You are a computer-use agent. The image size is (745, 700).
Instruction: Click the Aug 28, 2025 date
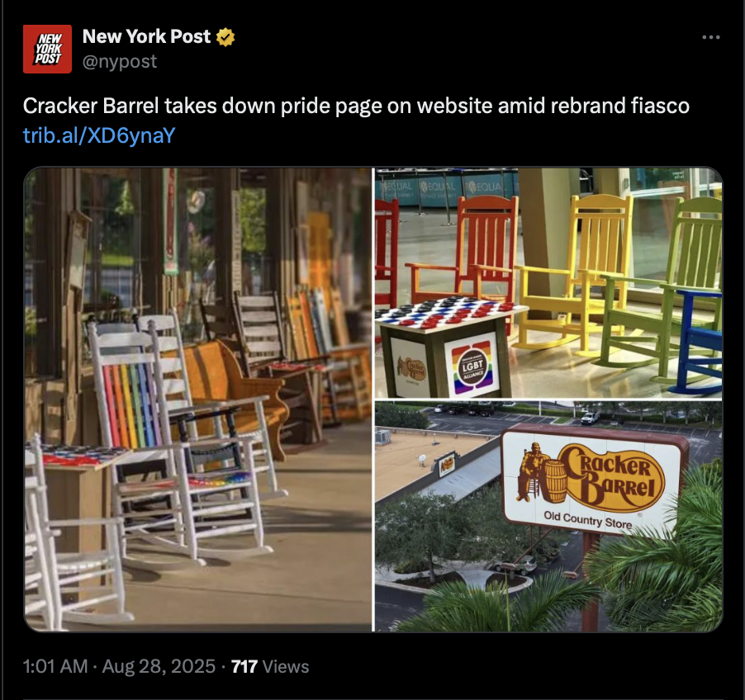tap(159, 666)
